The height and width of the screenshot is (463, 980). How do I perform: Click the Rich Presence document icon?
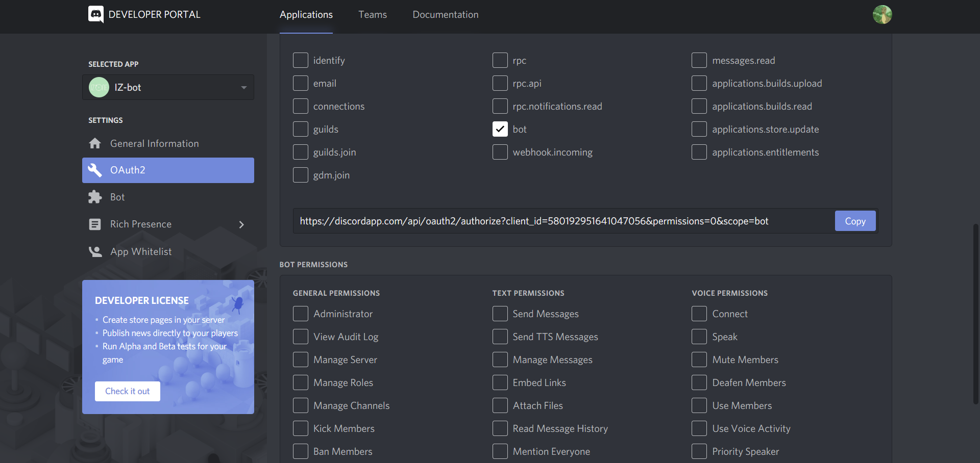click(x=95, y=224)
